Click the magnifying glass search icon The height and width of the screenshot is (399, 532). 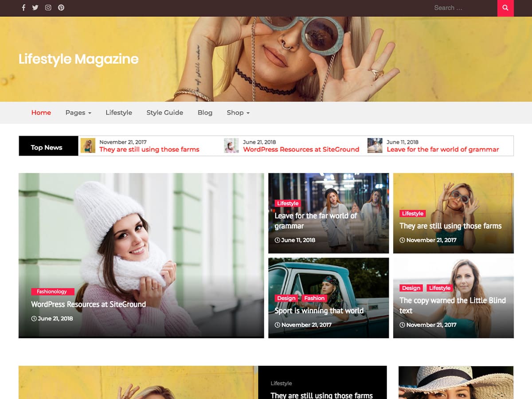click(505, 8)
